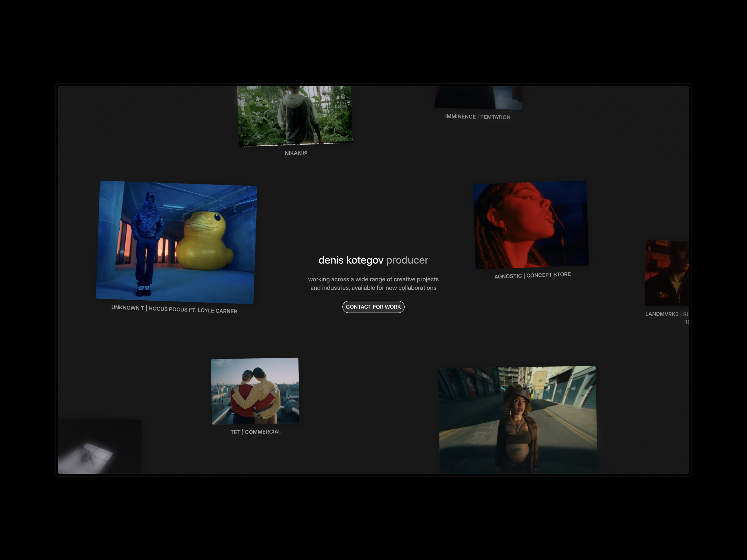
Task: Click the TET | COMMERCIAL caption label
Action: pos(255,431)
